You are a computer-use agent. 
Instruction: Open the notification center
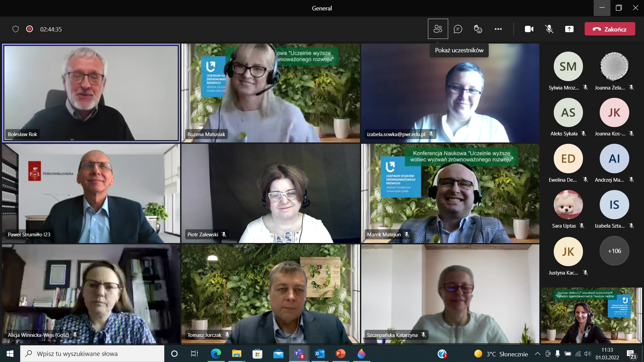click(632, 354)
